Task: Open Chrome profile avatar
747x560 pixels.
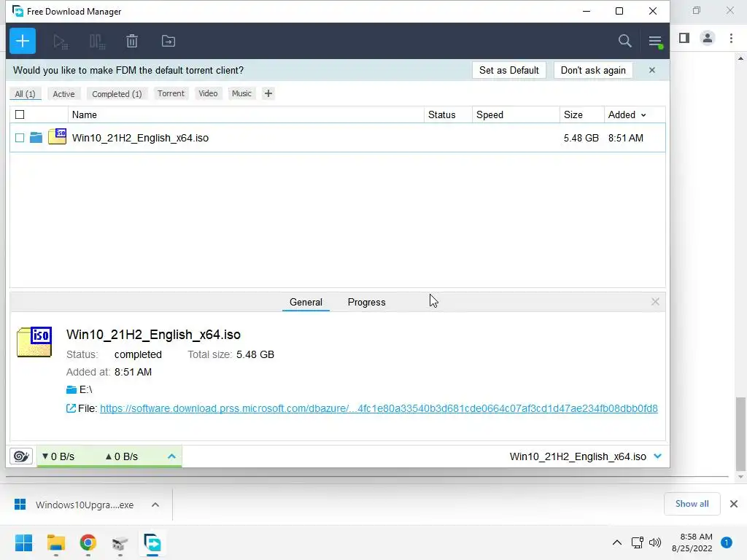Action: pos(708,38)
